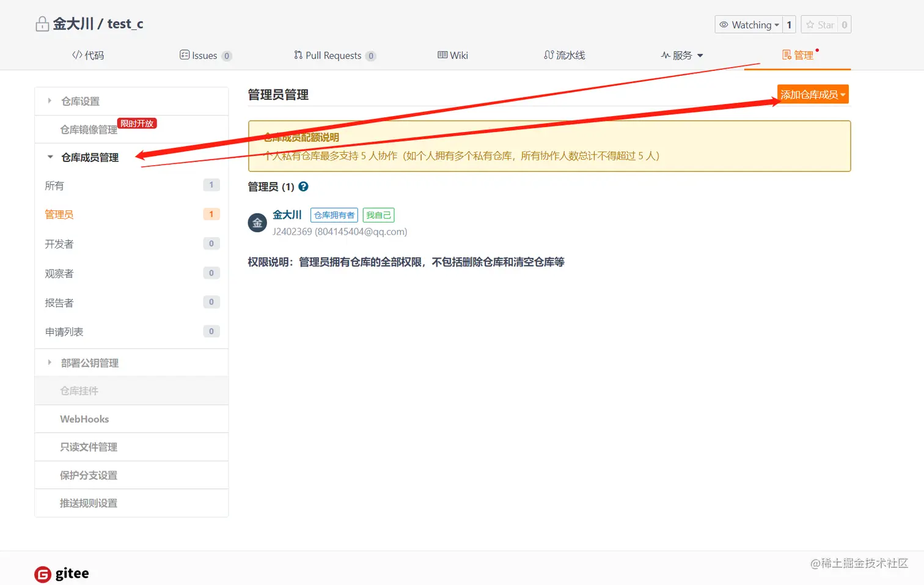Viewport: 924px width, 585px height.
Task: Click the 服务 pulse icon
Action: click(x=665, y=55)
